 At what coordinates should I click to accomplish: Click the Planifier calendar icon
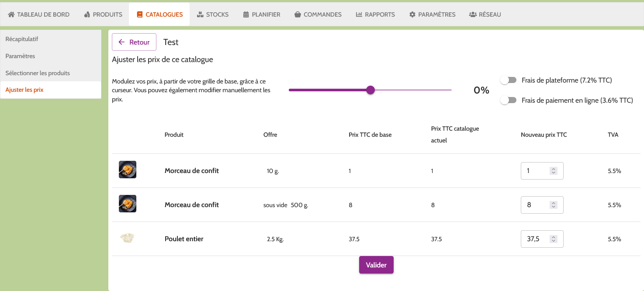[x=246, y=14]
